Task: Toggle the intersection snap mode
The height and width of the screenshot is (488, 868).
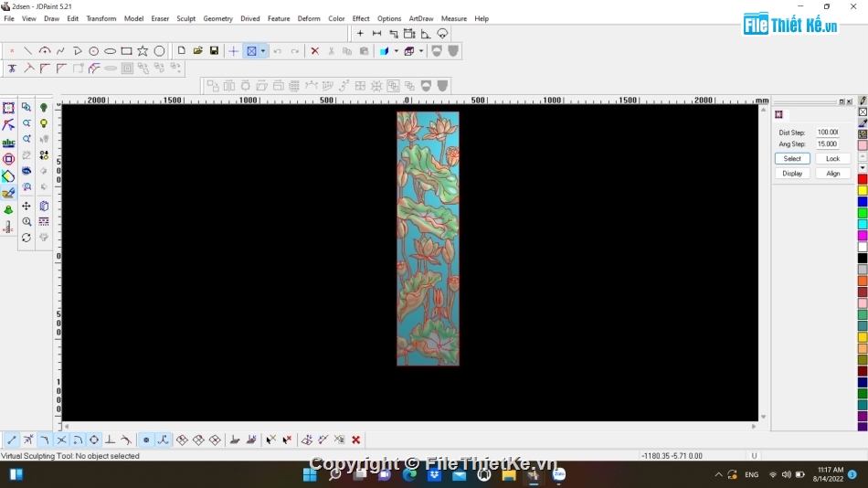Action: point(61,440)
